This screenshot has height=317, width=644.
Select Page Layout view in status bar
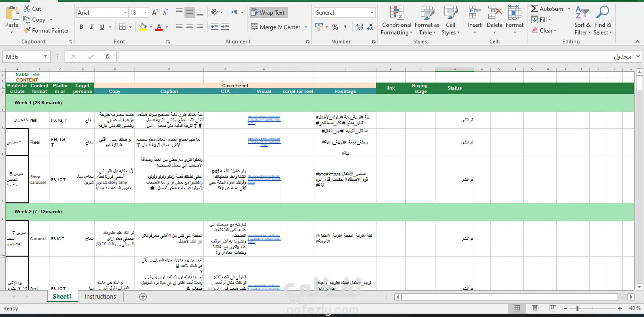535,309
